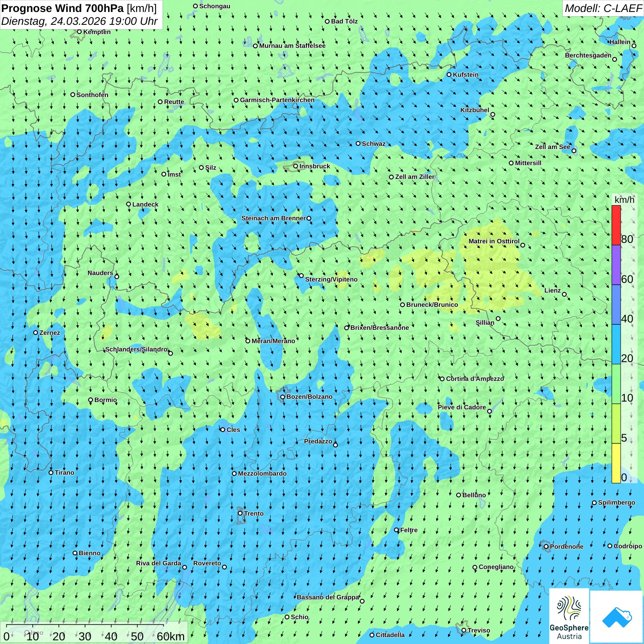644x644 pixels.
Task: Click the 'Schongau' label
Action: [x=215, y=6]
